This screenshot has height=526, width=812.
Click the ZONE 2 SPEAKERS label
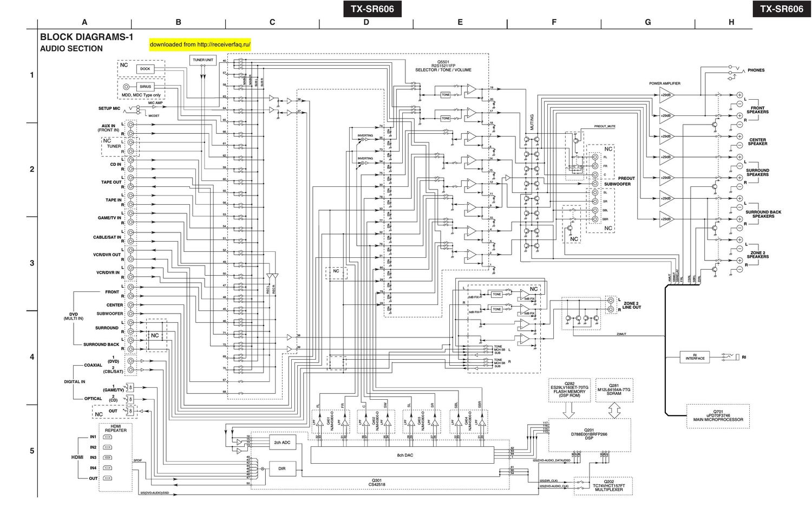tap(758, 255)
